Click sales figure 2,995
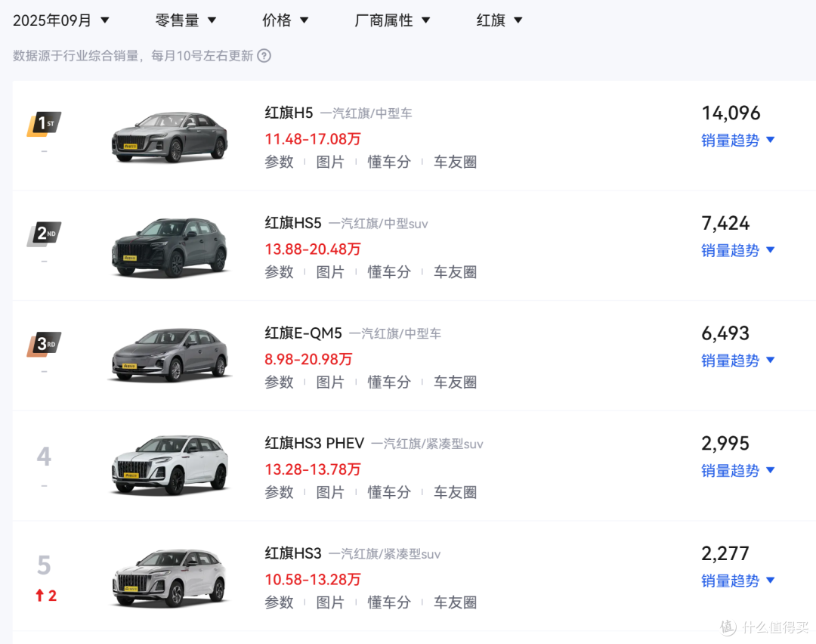816x644 pixels. coord(725,444)
